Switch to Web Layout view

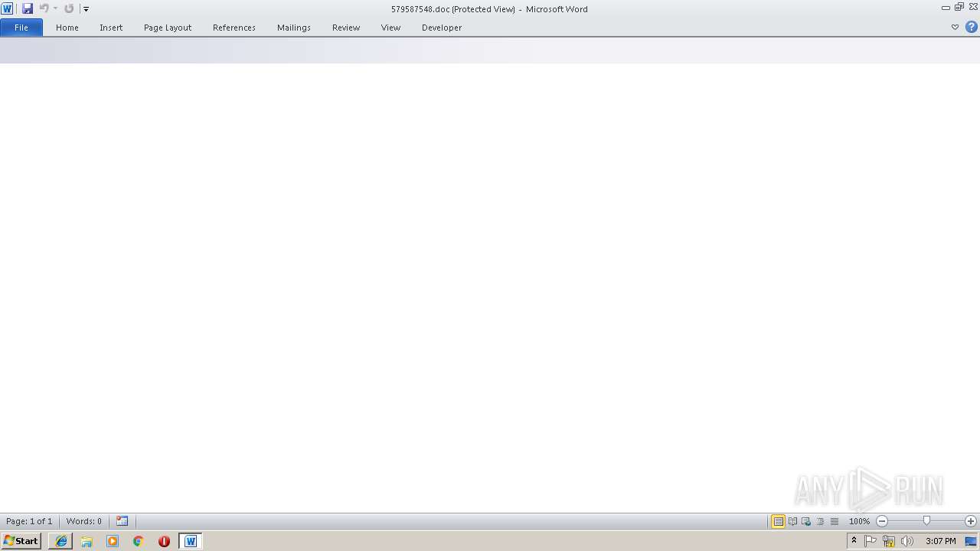tap(806, 521)
